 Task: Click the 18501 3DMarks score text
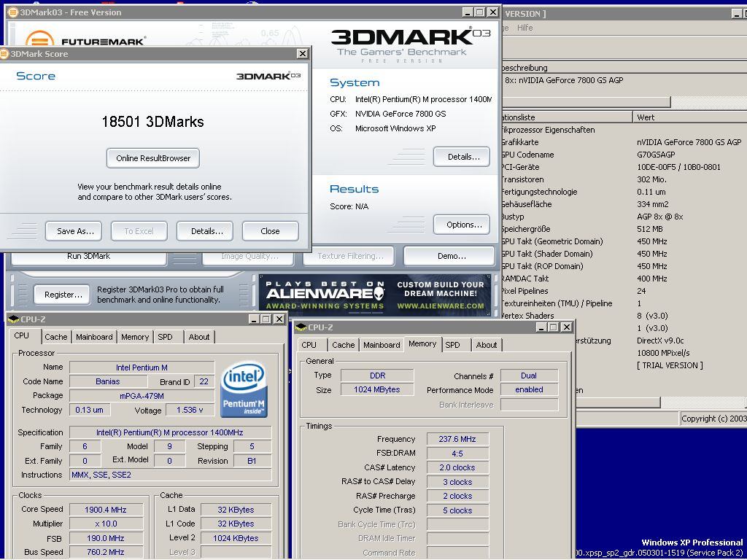153,122
